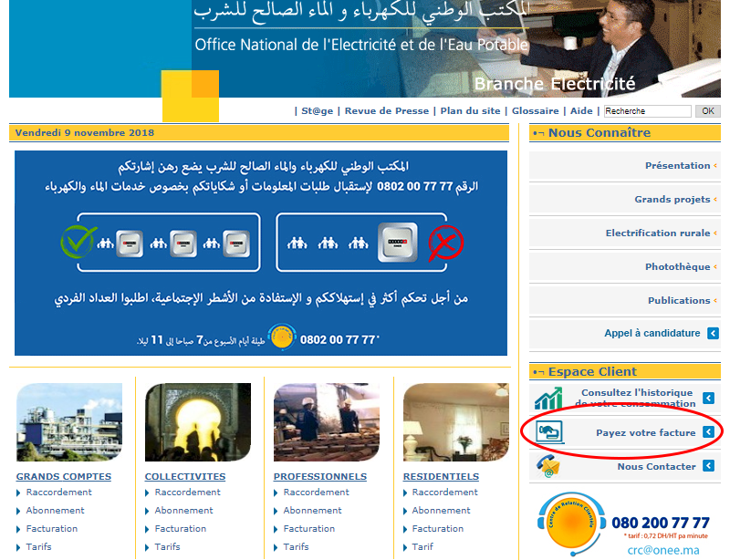Screen dimensions: 730x560
Task: Open Revue de Presse in top menu
Action: (386, 111)
